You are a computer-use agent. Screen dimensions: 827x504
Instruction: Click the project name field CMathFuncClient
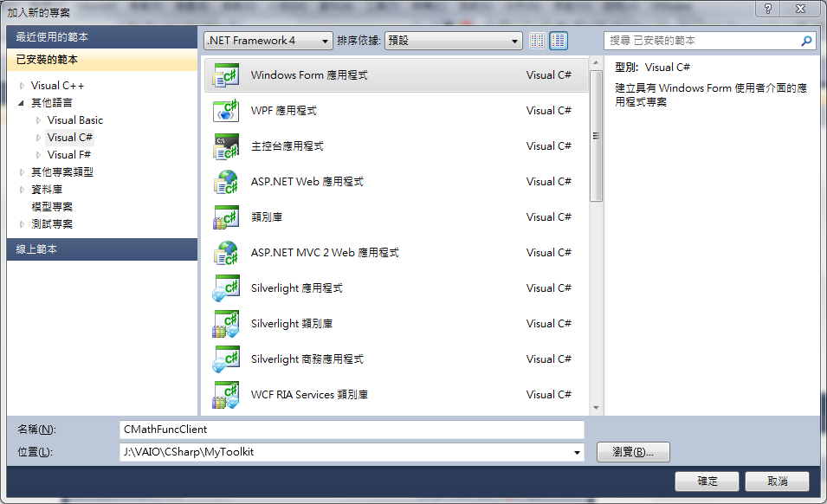click(x=352, y=430)
